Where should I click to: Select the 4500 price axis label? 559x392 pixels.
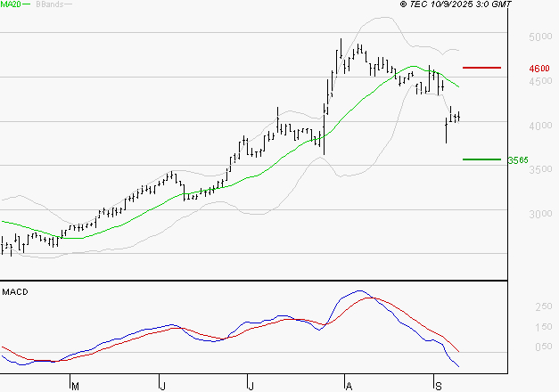[540, 81]
